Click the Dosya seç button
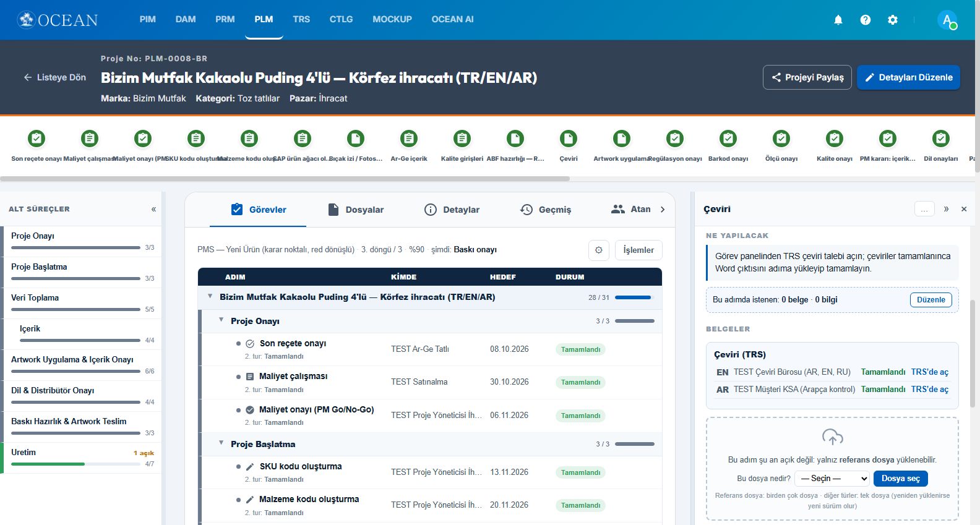Viewport: 980px width, 525px height. tap(901, 479)
